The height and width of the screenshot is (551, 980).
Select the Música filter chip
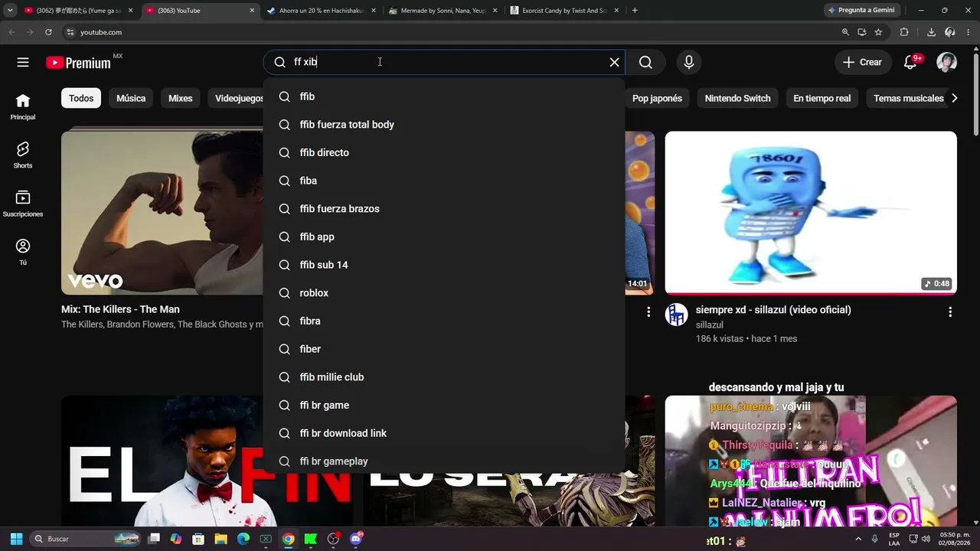(x=131, y=98)
